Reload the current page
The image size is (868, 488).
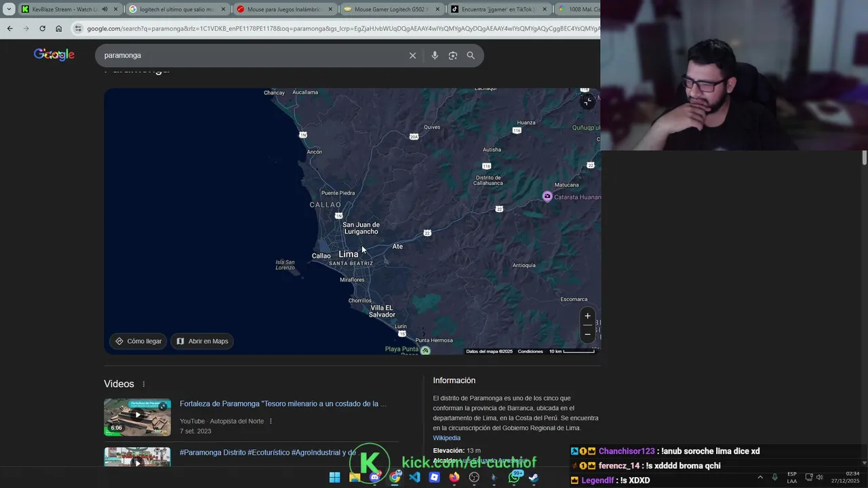point(42,28)
